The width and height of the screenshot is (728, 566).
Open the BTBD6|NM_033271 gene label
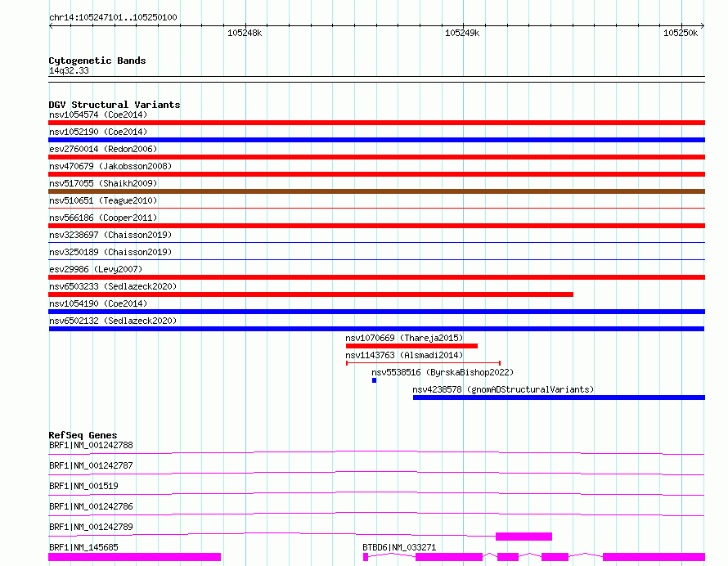(399, 547)
